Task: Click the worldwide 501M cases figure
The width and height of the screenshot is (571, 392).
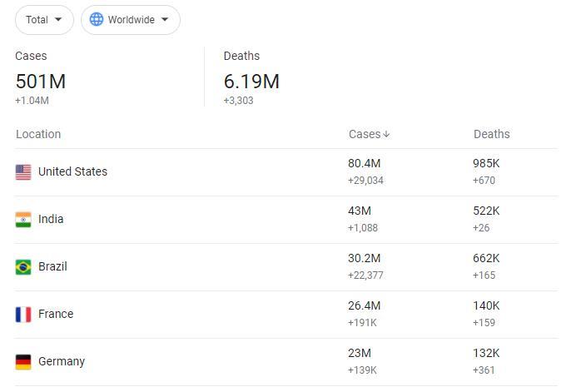Action: [x=40, y=82]
